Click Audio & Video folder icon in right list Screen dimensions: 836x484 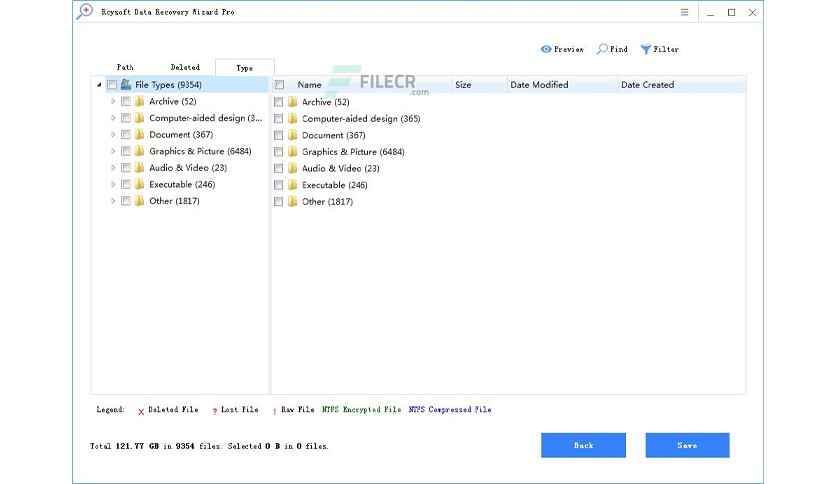tap(293, 168)
